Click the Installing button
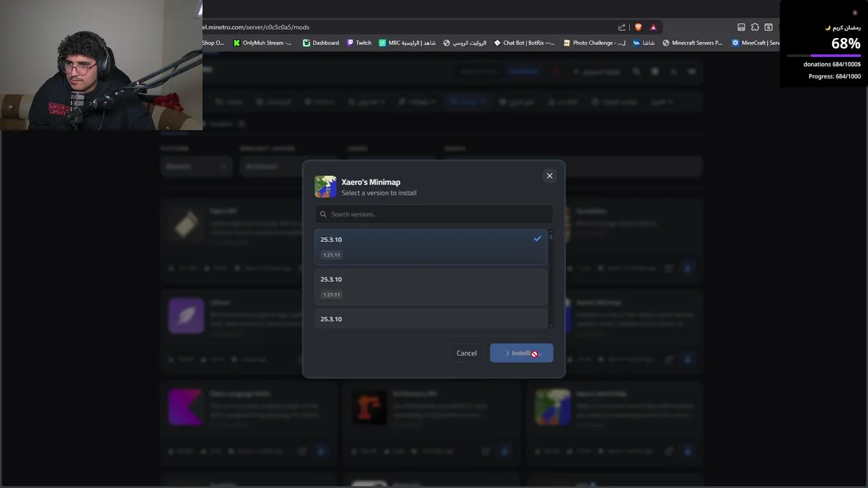The height and width of the screenshot is (488, 868). (521, 353)
